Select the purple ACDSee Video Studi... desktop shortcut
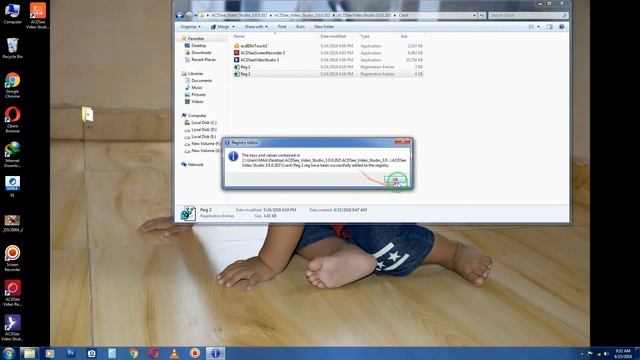Screen dimensions: 640x360 [x=12, y=328]
